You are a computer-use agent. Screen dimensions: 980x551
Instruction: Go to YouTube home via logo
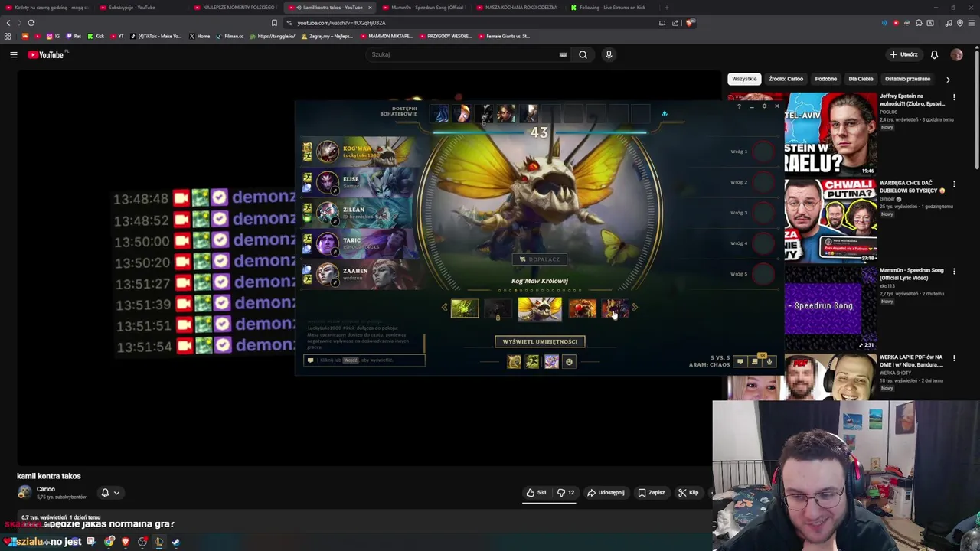tap(47, 54)
